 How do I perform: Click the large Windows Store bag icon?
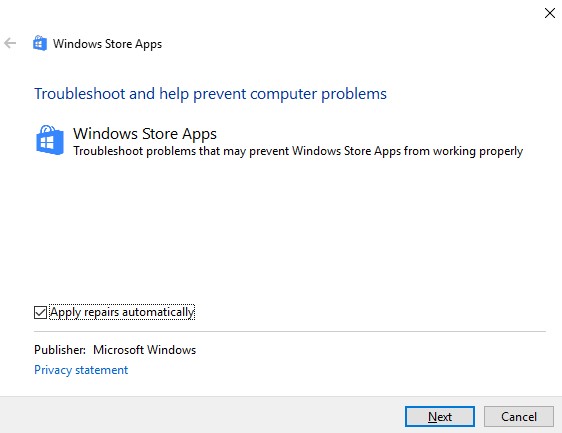point(50,140)
